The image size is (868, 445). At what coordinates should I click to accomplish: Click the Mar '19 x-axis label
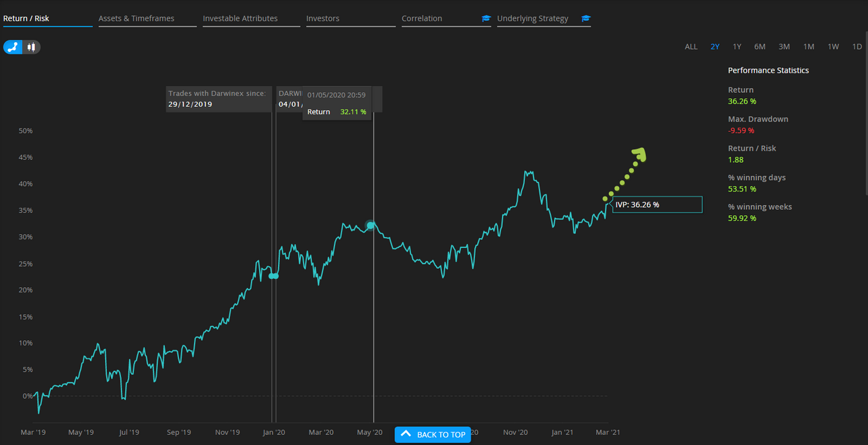(33, 432)
